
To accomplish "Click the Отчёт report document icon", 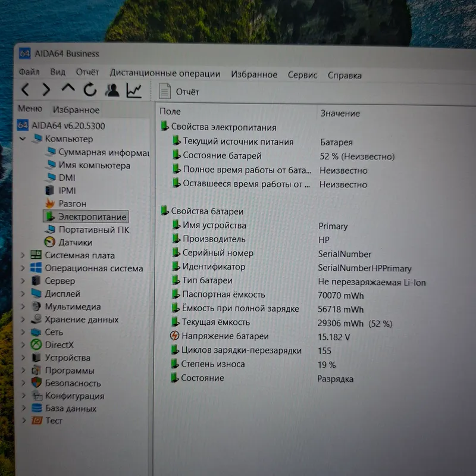I will pyautogui.click(x=165, y=92).
